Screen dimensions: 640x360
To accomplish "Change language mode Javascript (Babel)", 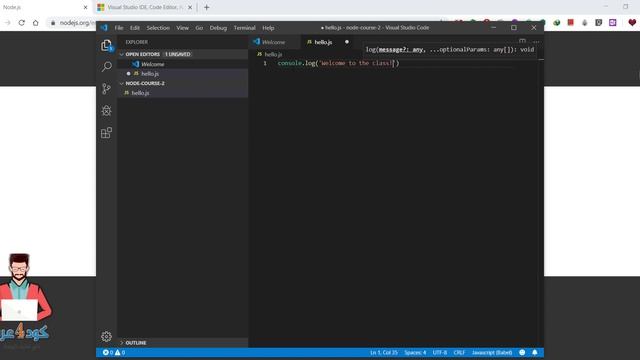I will (x=492, y=353).
